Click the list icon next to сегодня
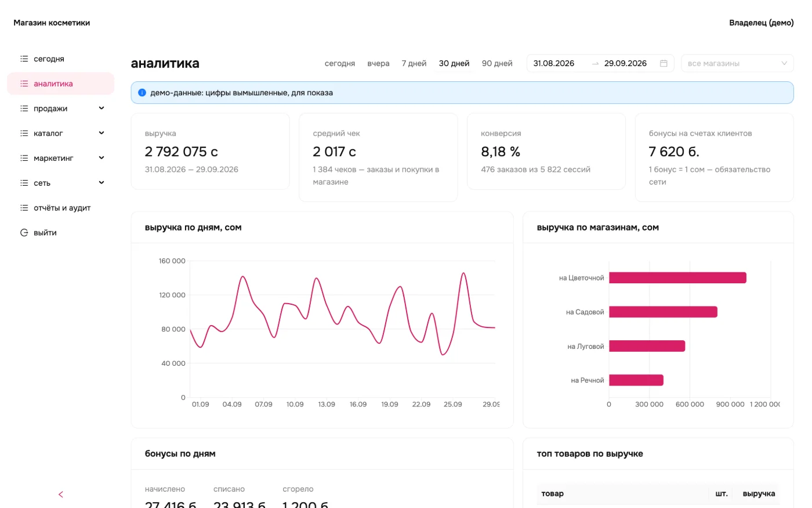 24,59
